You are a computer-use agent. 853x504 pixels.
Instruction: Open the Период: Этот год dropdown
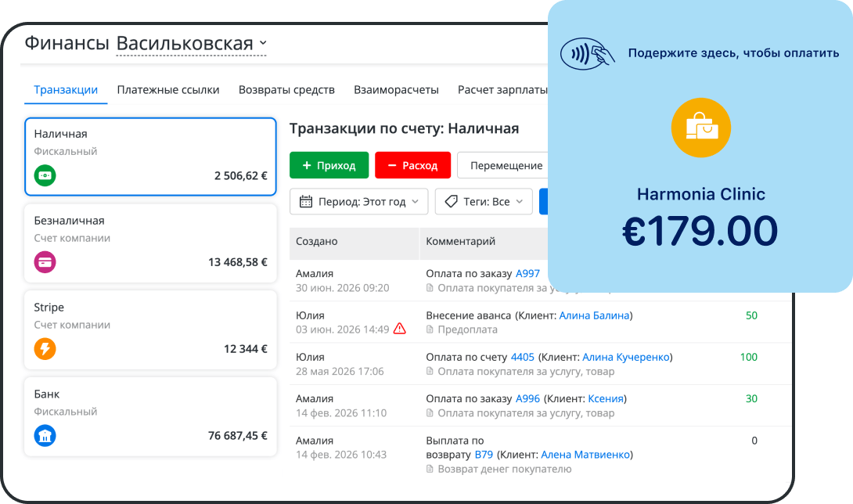359,201
